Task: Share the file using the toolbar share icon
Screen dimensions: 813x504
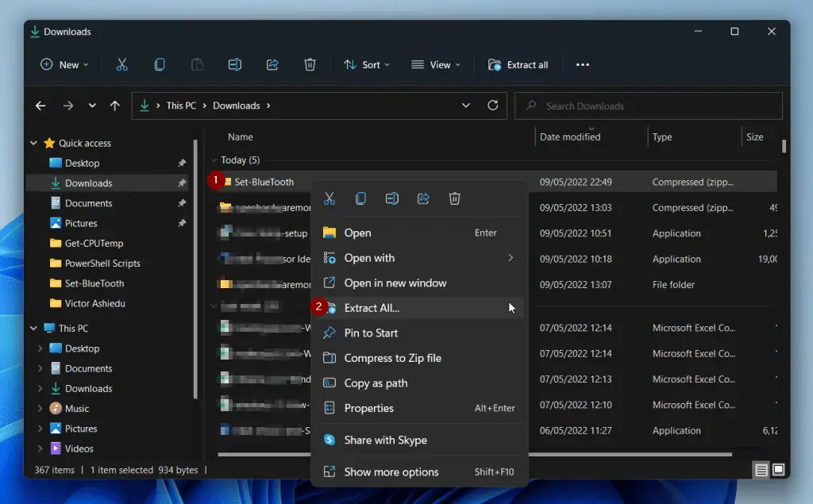Action: tap(272, 64)
